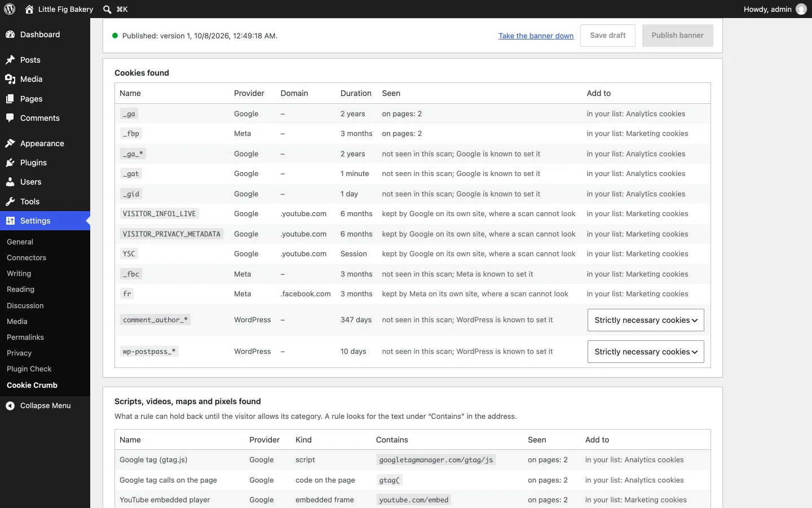
Task: Click the ⌘K search shortcut label
Action: click(x=122, y=9)
